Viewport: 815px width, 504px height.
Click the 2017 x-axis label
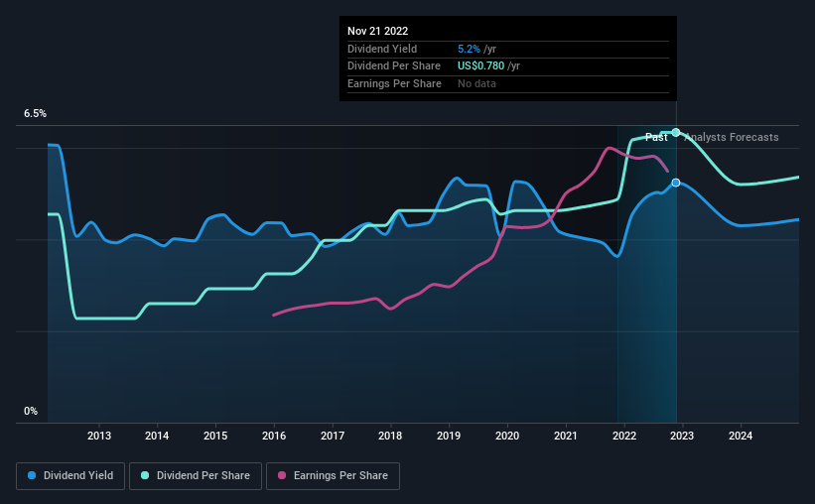pyautogui.click(x=333, y=436)
